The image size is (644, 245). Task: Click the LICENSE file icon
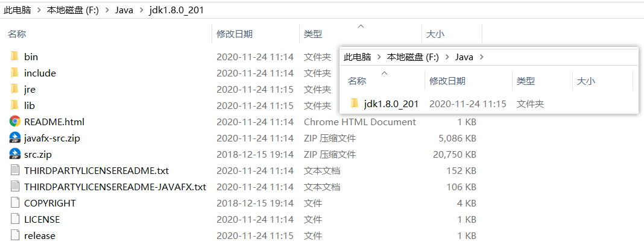click(15, 219)
